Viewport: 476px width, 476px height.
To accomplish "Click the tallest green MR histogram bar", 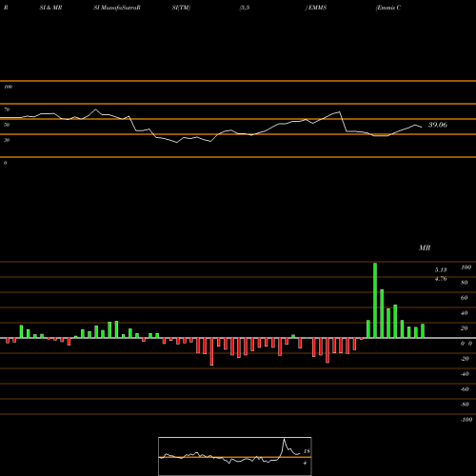I will point(375,300).
